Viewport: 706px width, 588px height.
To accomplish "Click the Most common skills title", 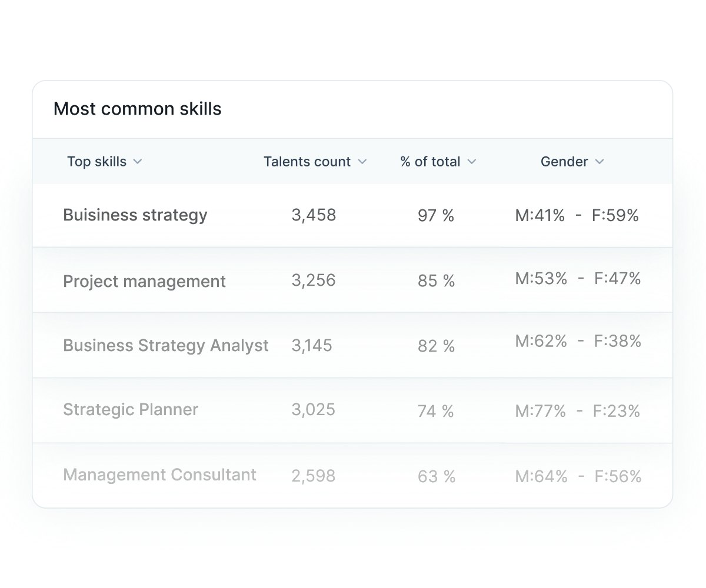I will [x=138, y=109].
